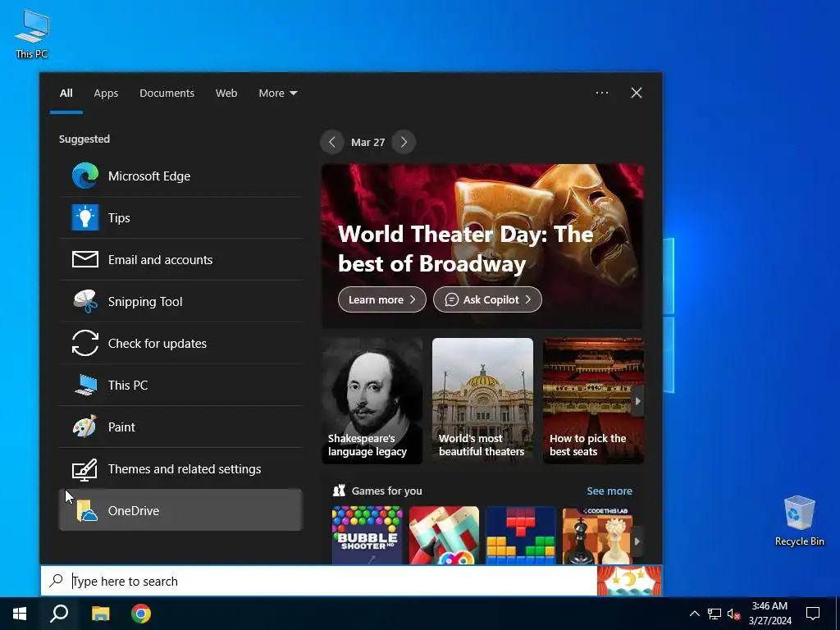The height and width of the screenshot is (630, 840).
Task: Launch Google Chrome from the taskbar
Action: point(141,614)
